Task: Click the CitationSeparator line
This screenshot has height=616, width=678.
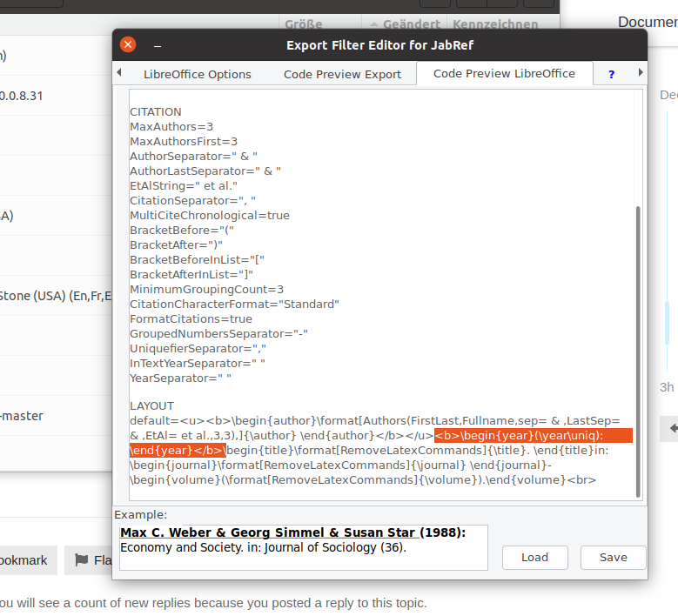Action: (x=193, y=201)
